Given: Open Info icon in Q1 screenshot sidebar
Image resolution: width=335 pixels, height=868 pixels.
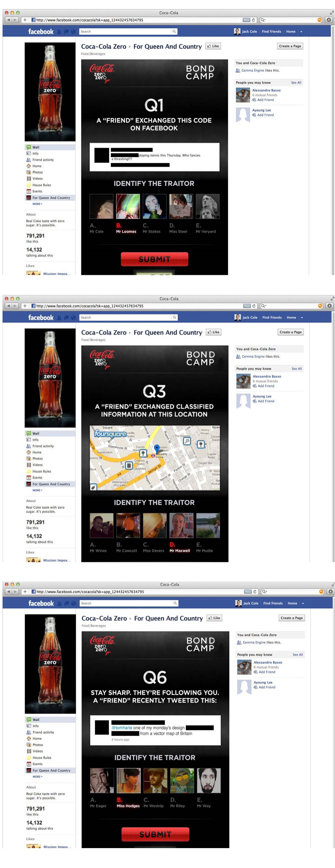Looking at the screenshot, I should pos(29,153).
